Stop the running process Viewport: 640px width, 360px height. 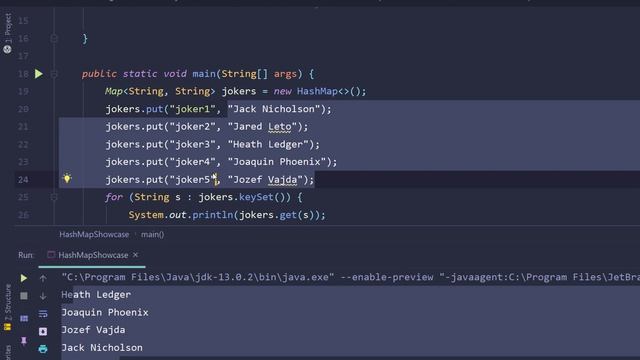pyautogui.click(x=24, y=296)
